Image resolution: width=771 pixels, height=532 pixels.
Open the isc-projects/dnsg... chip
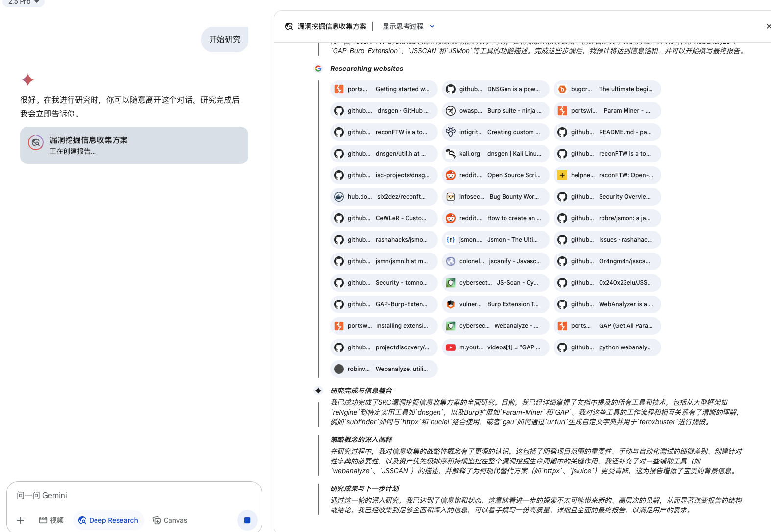coord(384,175)
